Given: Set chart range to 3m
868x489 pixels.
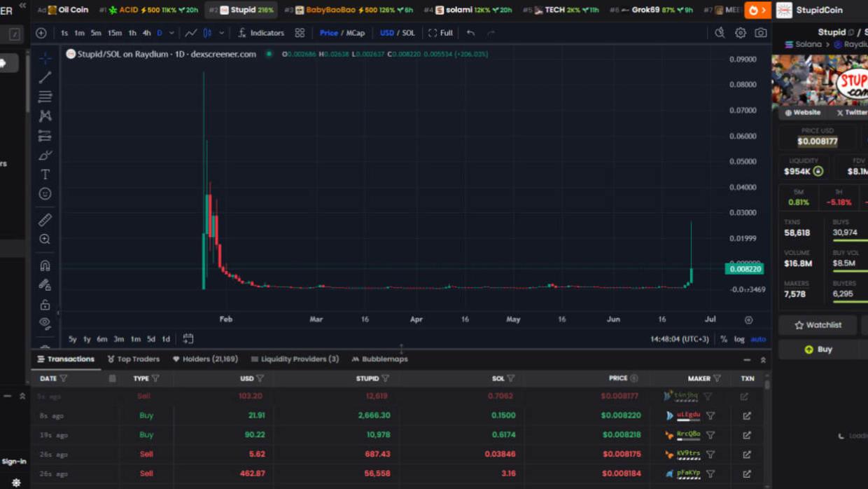Looking at the screenshot, I should pyautogui.click(x=119, y=339).
